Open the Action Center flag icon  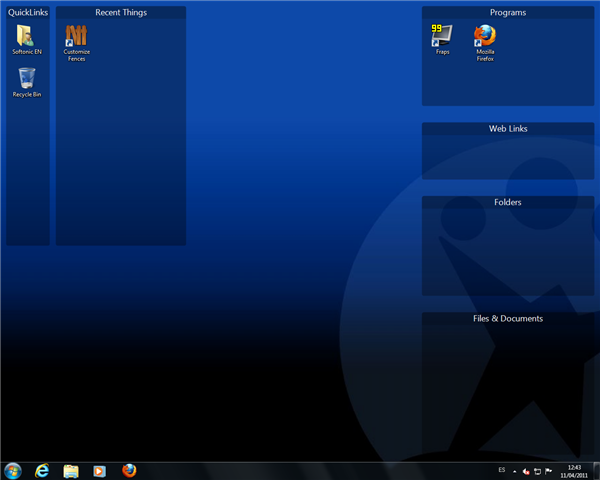[x=549, y=470]
